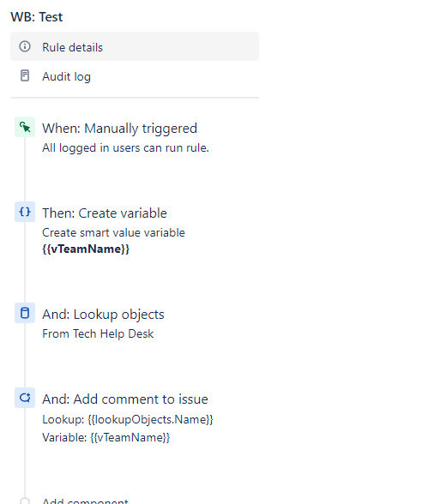The height and width of the screenshot is (504, 428).
Task: Select the Add comment refresh icon
Action: click(x=25, y=398)
